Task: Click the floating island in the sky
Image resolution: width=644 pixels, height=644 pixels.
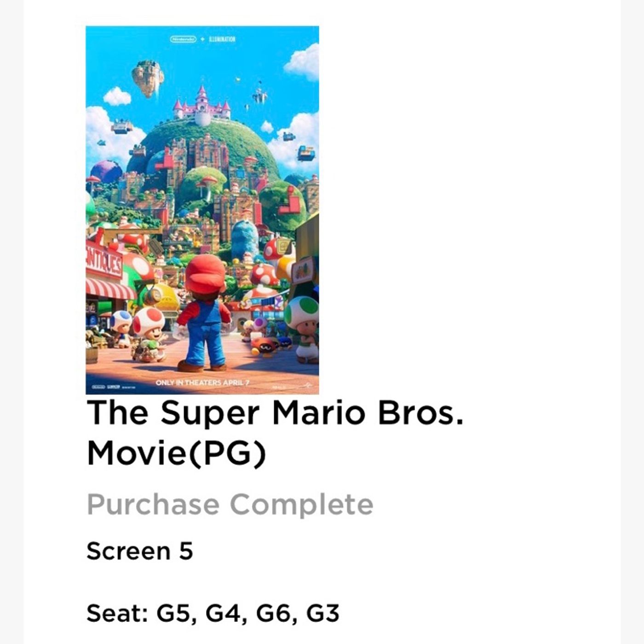Action: pos(148,78)
